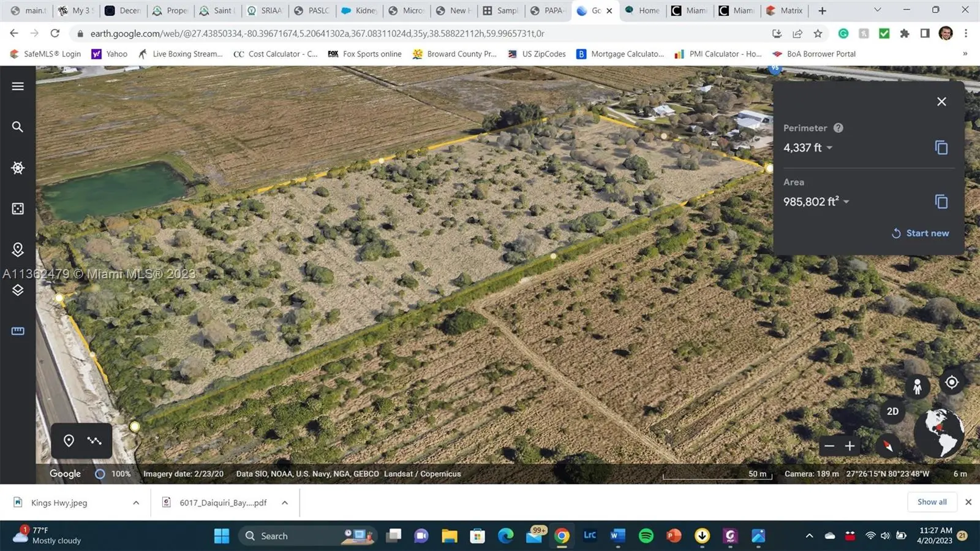
Task: Open Map Style layers icon
Action: pos(18,290)
